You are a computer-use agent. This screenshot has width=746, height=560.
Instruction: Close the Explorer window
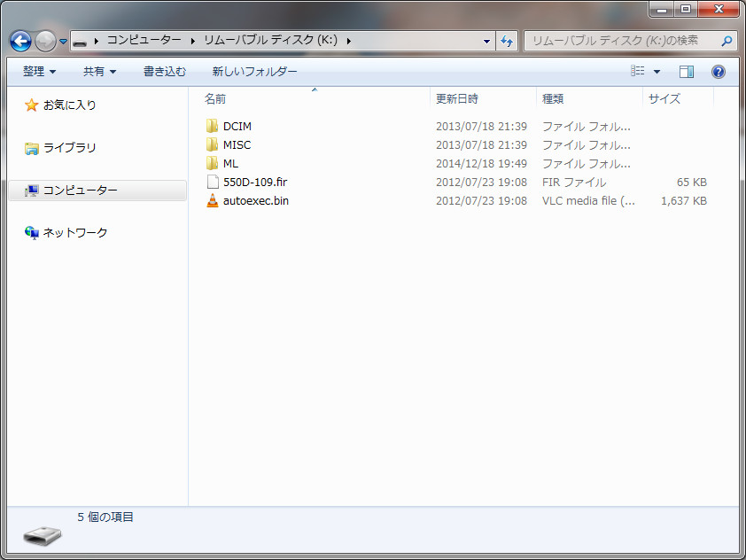[719, 9]
